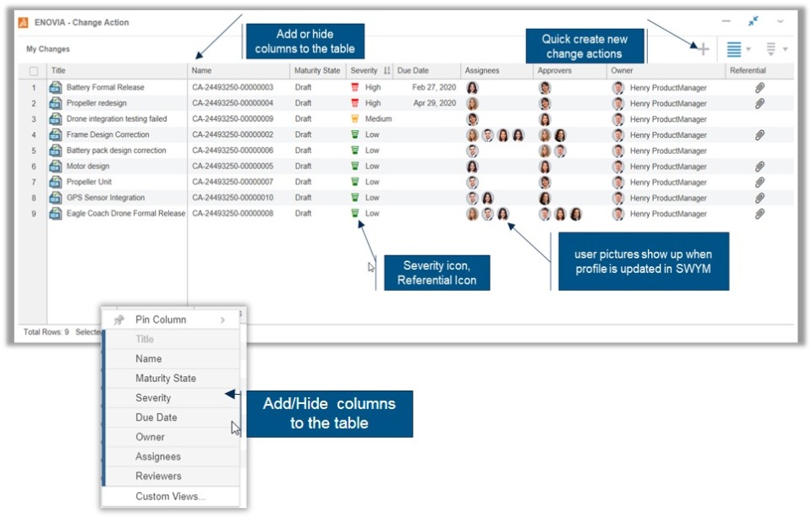Click due date 'Apr 29, 2020'
This screenshot has height=519, width=812.
[435, 103]
